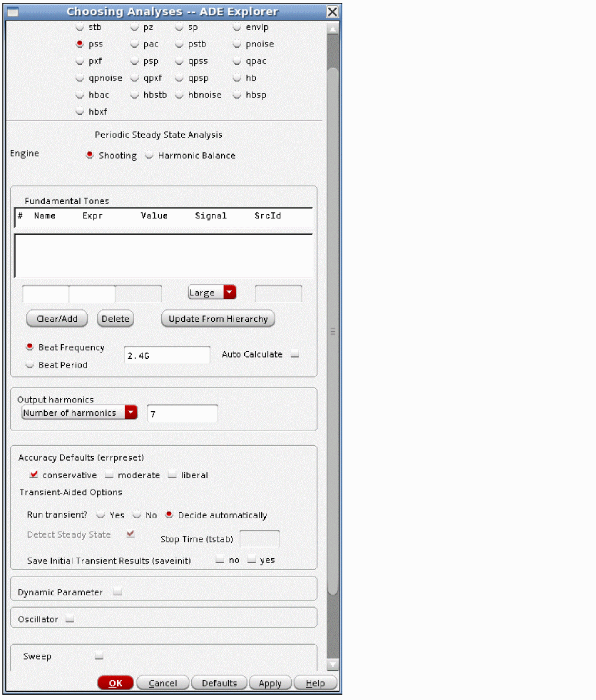This screenshot has width=596, height=700.
Task: Enable the Auto Calculate checkbox
Action: (295, 354)
